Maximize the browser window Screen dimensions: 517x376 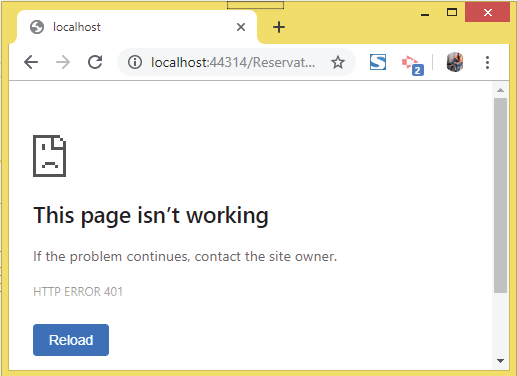452,13
